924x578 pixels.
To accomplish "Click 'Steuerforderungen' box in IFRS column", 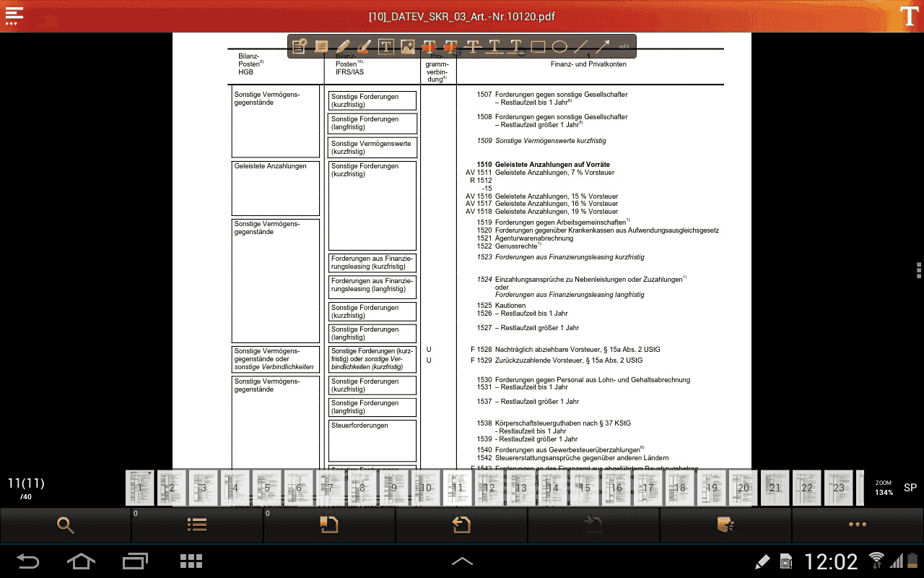I will [x=372, y=441].
